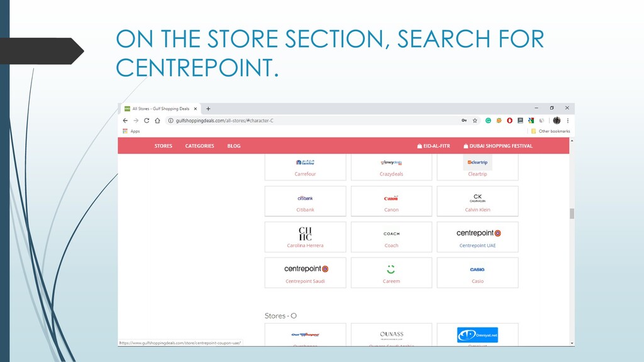Click the Ounass store logo
Screen dimensions: 644x362
[391, 335]
